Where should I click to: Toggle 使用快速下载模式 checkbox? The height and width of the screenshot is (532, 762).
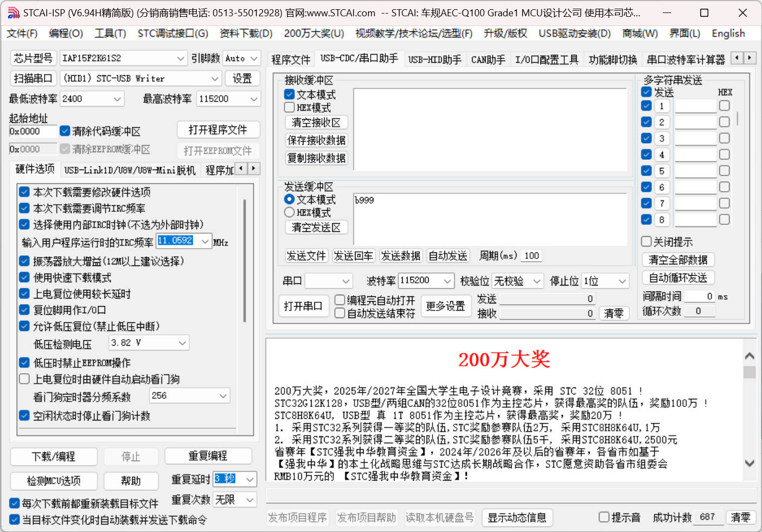coord(24,277)
